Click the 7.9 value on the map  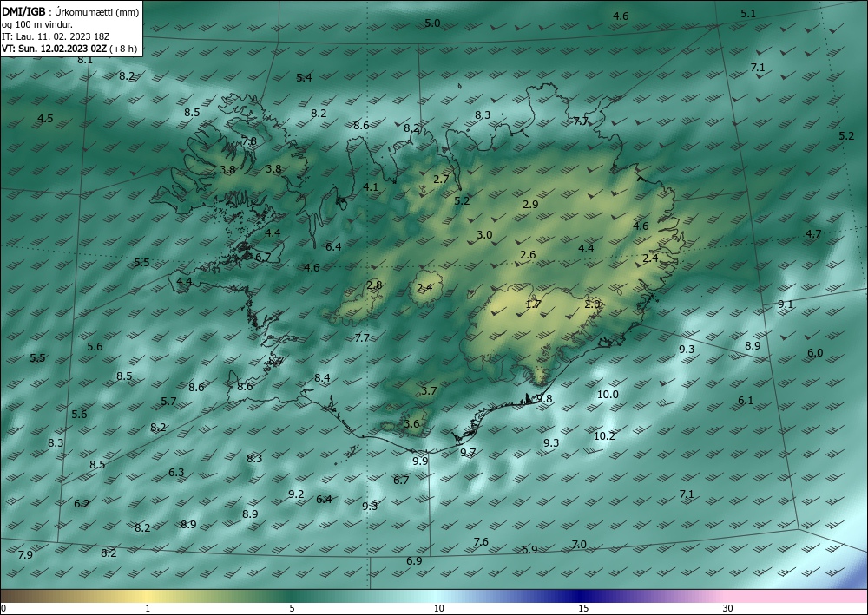25,555
